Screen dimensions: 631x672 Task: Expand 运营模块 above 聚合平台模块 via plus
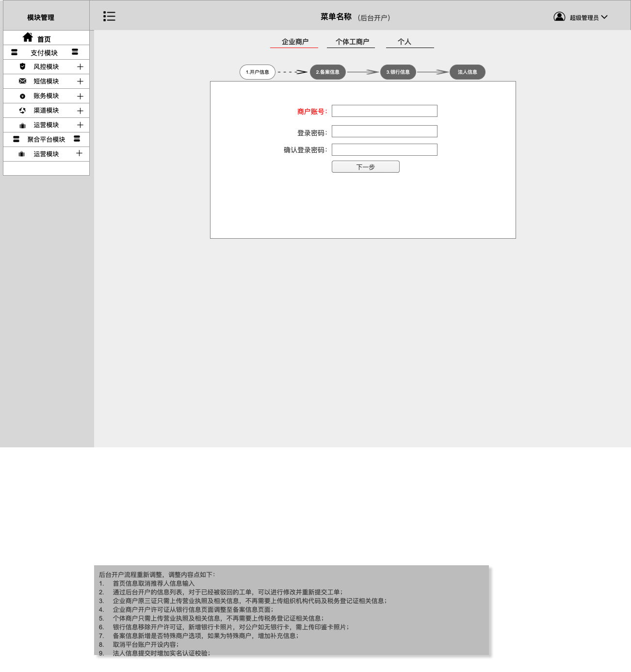coord(80,125)
